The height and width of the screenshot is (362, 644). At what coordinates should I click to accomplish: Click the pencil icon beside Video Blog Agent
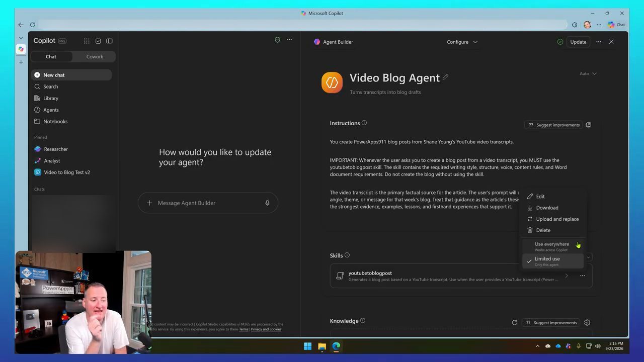click(445, 77)
